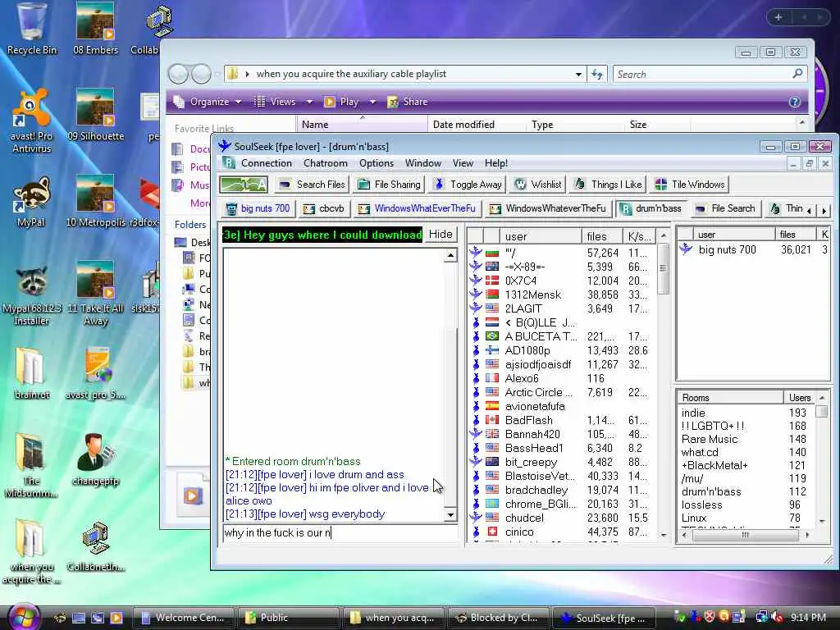Click the chat message input field
This screenshot has width=840, height=630.
coord(340,532)
